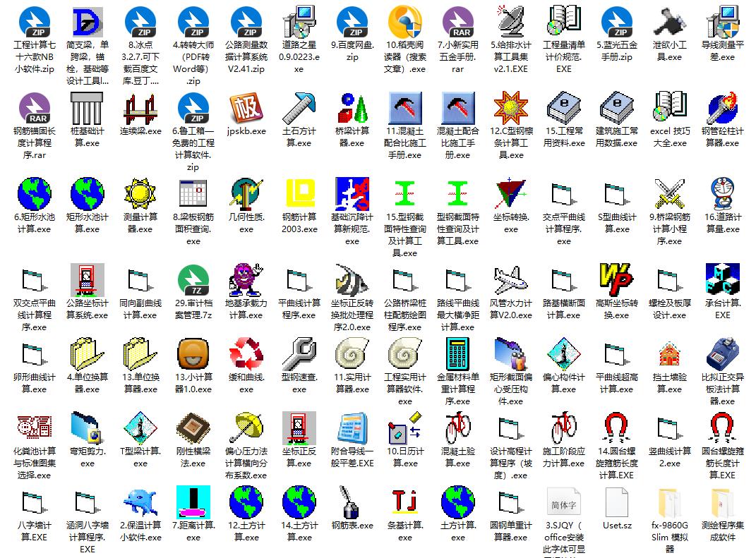Select the 29.审计档案管理.7z archive
Viewport: 756px width, 558px height.
[x=193, y=280]
